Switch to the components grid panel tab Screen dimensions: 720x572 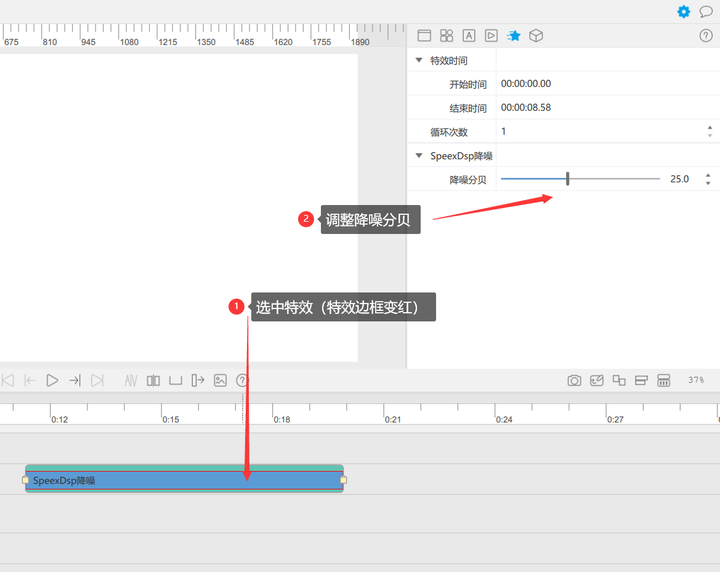(446, 35)
